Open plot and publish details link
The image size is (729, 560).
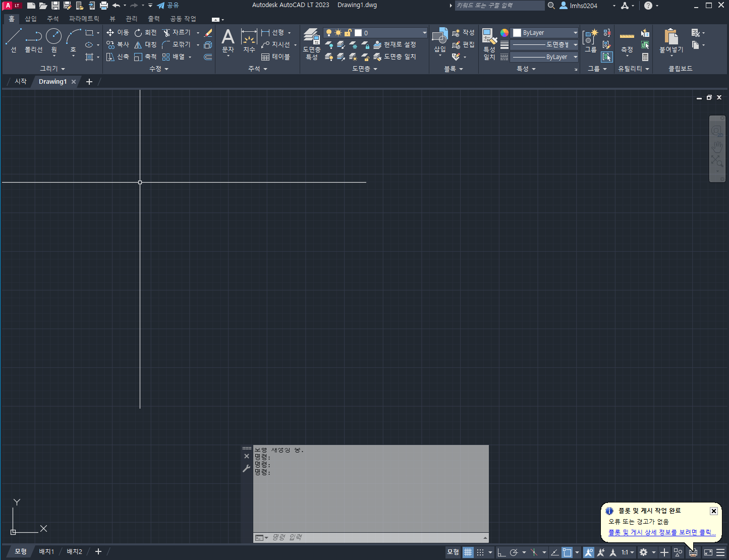(662, 532)
